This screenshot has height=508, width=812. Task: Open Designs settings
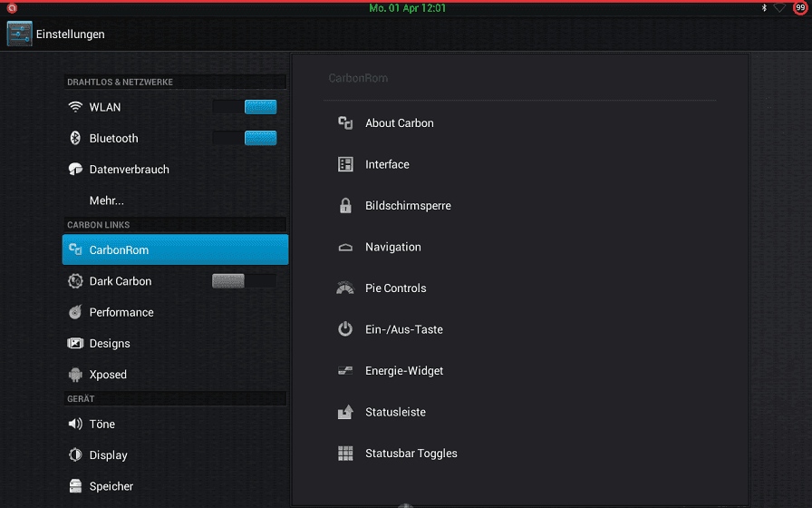pyautogui.click(x=175, y=343)
